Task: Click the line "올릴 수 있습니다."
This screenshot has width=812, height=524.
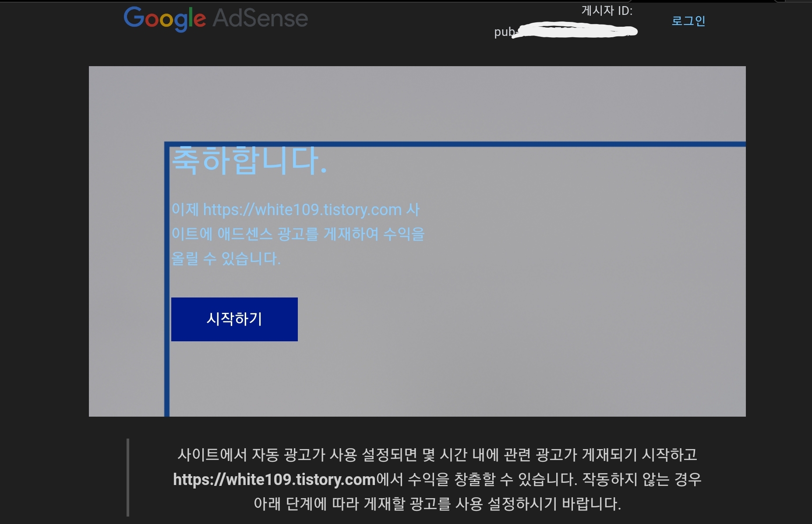Action: click(226, 258)
